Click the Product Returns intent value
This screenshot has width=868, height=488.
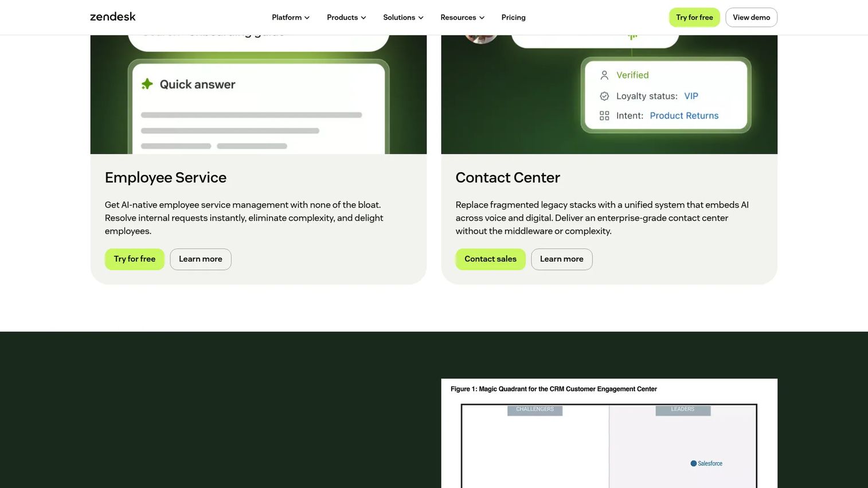[684, 116]
